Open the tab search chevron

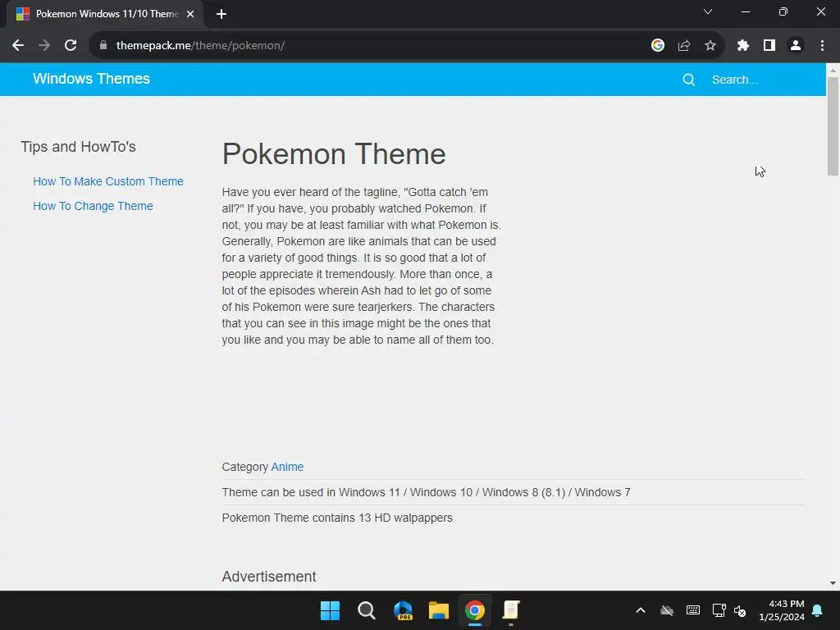(708, 11)
